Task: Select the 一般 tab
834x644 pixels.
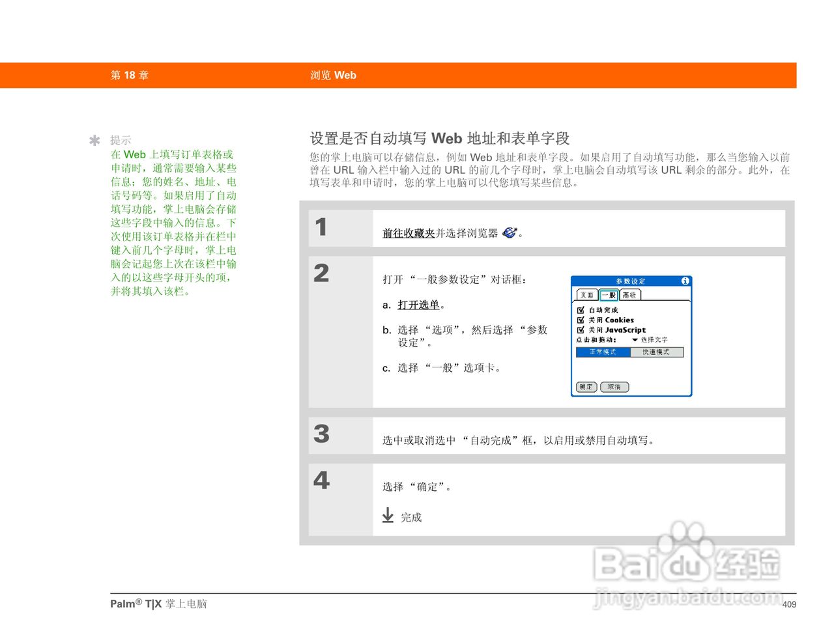Action: point(609,295)
